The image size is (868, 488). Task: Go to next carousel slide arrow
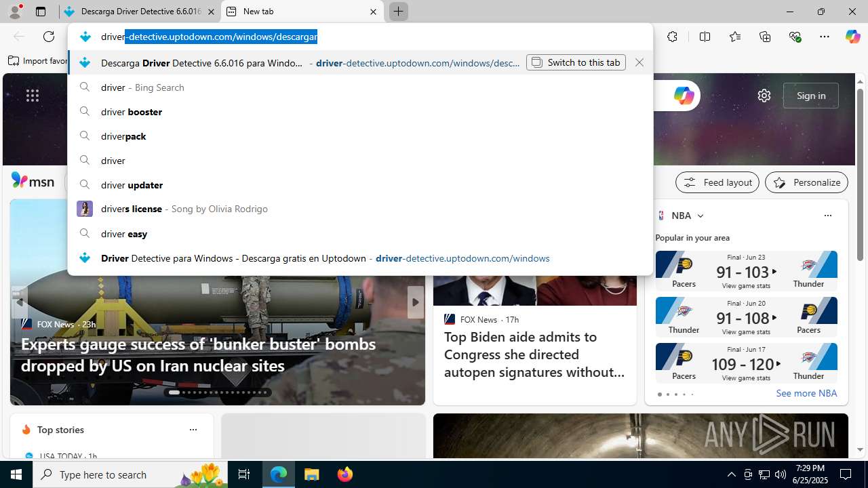pos(415,302)
